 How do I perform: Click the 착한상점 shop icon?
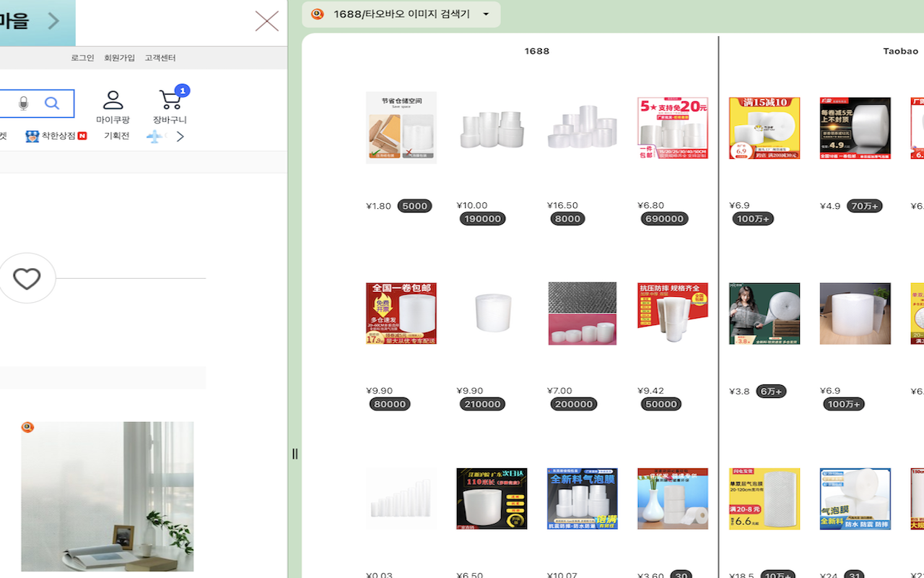32,136
